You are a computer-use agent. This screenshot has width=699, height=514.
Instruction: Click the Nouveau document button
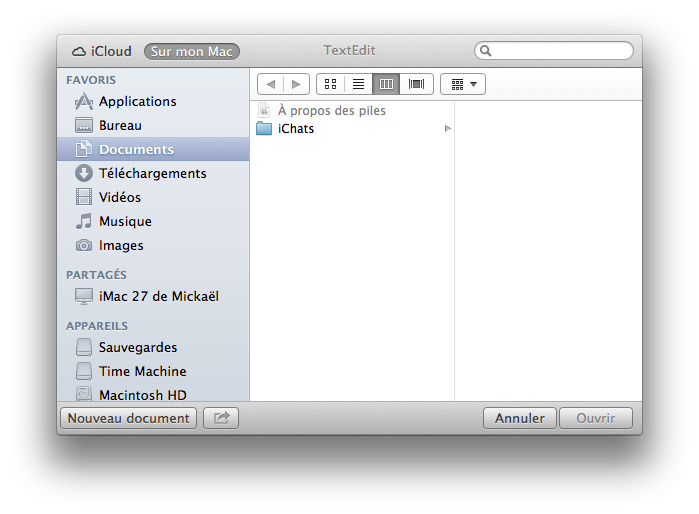(128, 418)
